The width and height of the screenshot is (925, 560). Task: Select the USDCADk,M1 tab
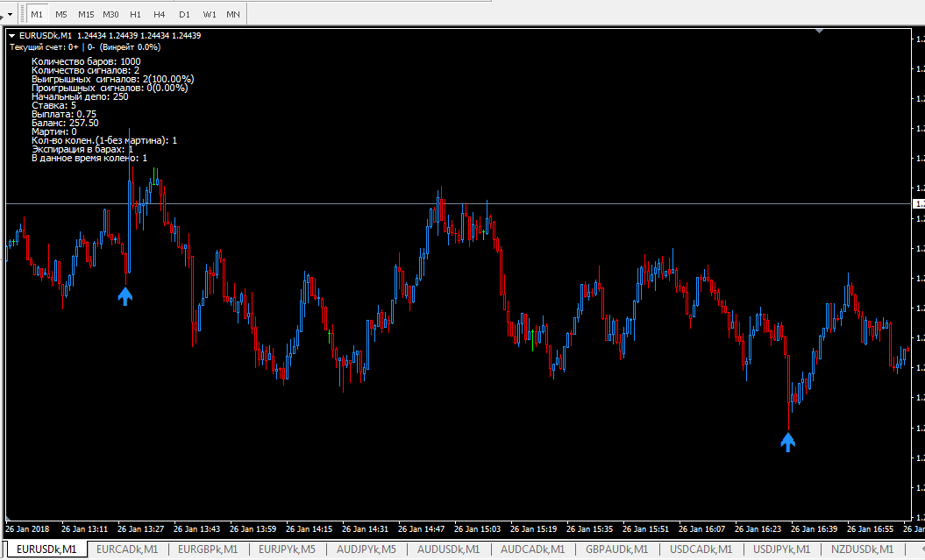701,549
